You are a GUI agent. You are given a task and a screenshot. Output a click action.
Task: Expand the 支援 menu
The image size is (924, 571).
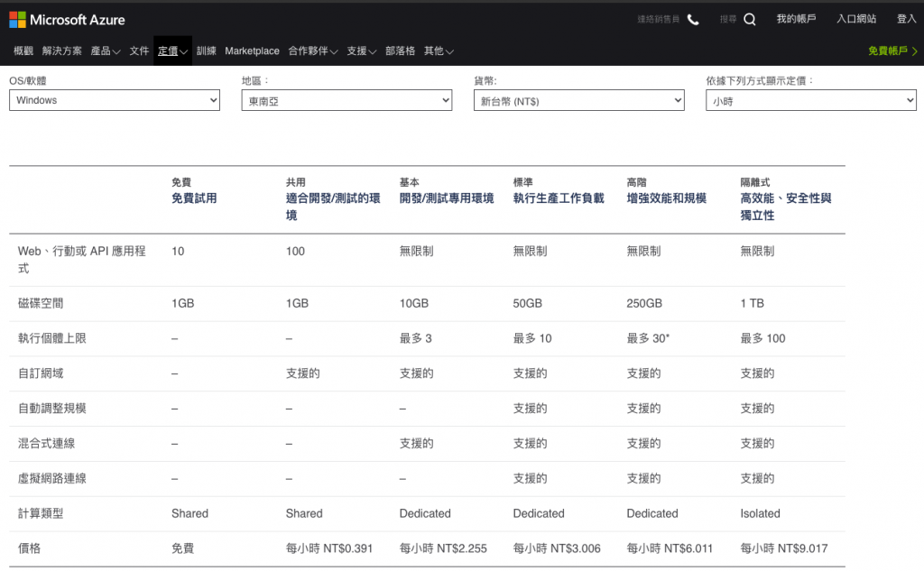coord(361,51)
